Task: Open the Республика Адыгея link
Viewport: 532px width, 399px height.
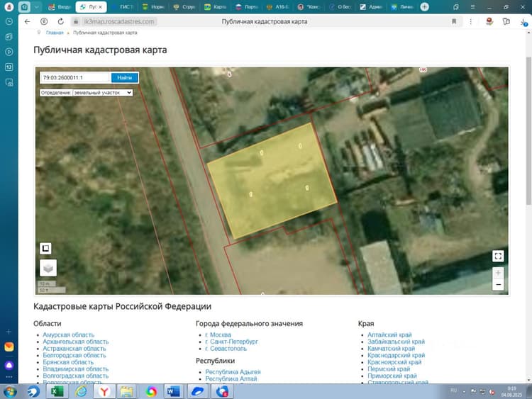Action: tap(233, 372)
